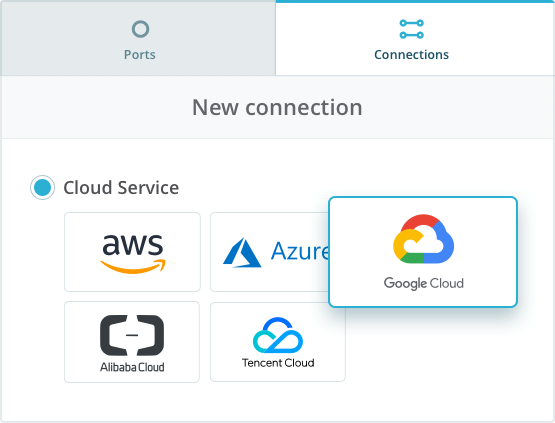Click the aws wordmark letters
The width and height of the screenshot is (555, 423).
coord(133,245)
